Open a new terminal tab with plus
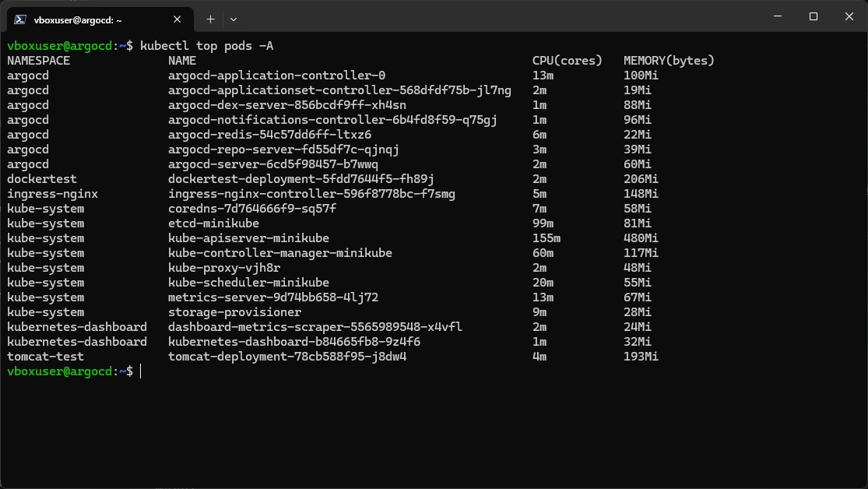Image resolution: width=868 pixels, height=489 pixels. pos(210,19)
